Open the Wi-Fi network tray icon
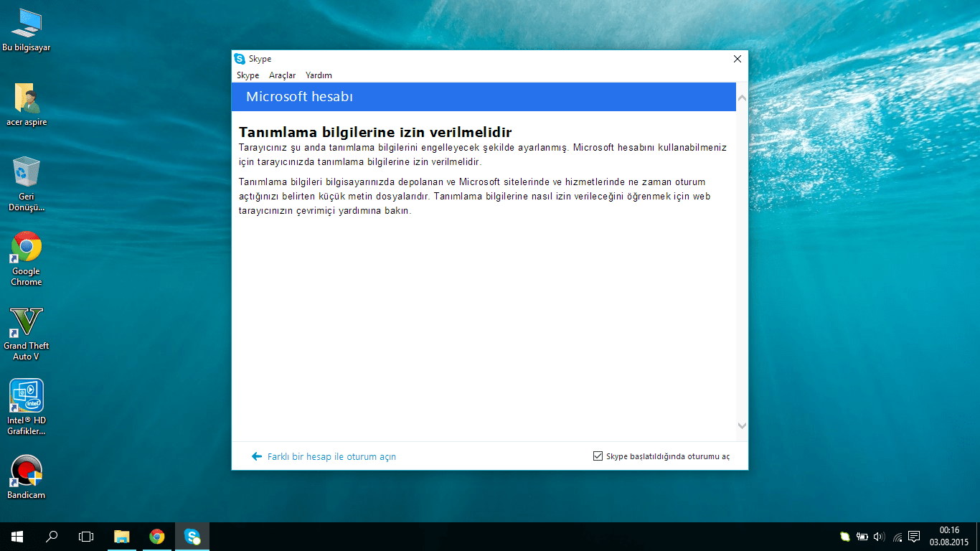 click(x=897, y=537)
